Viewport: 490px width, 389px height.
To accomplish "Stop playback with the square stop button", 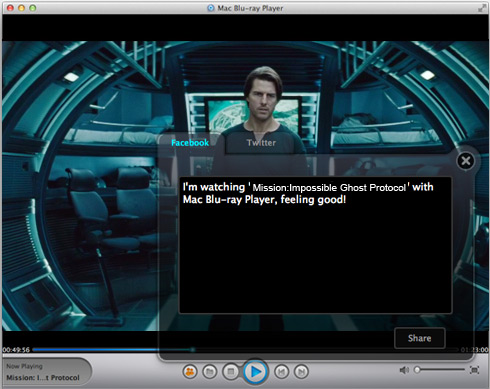I will pos(230,371).
